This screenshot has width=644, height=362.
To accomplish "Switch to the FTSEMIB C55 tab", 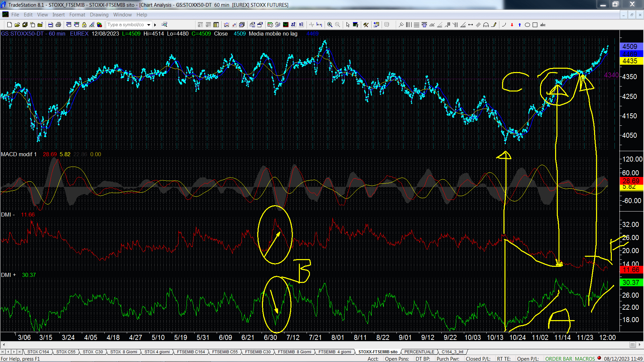I will point(225,352).
